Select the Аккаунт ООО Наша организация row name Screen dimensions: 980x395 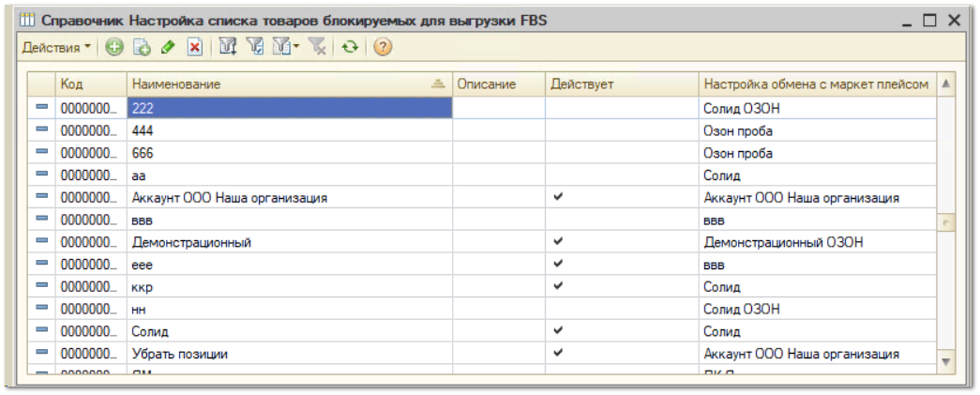click(x=230, y=197)
